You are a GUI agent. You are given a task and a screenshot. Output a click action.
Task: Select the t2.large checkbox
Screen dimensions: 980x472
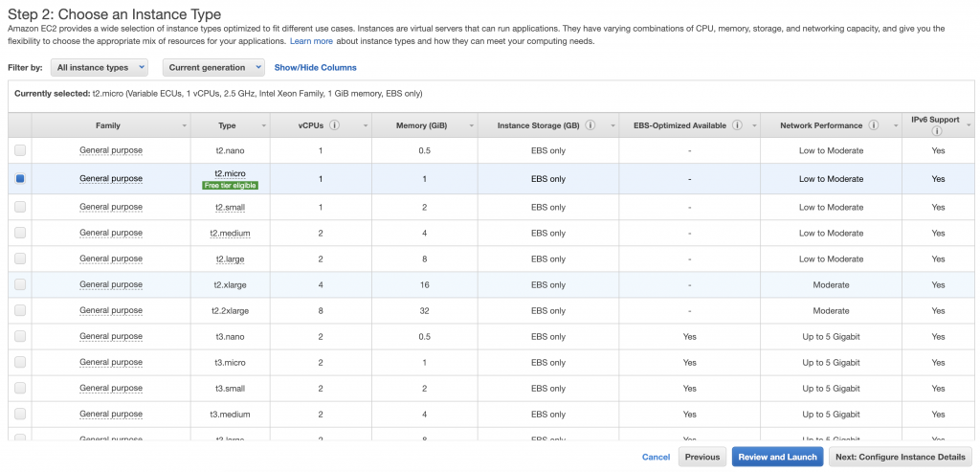tap(20, 258)
